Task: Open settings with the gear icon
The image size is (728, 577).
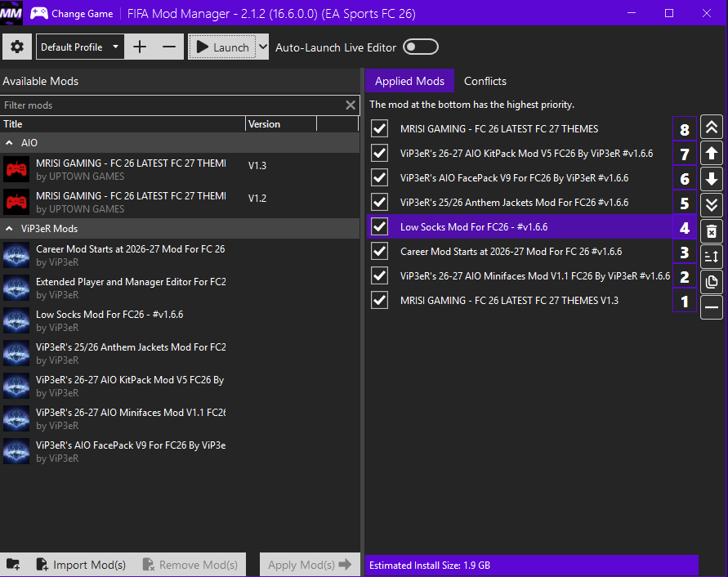Action: (17, 47)
